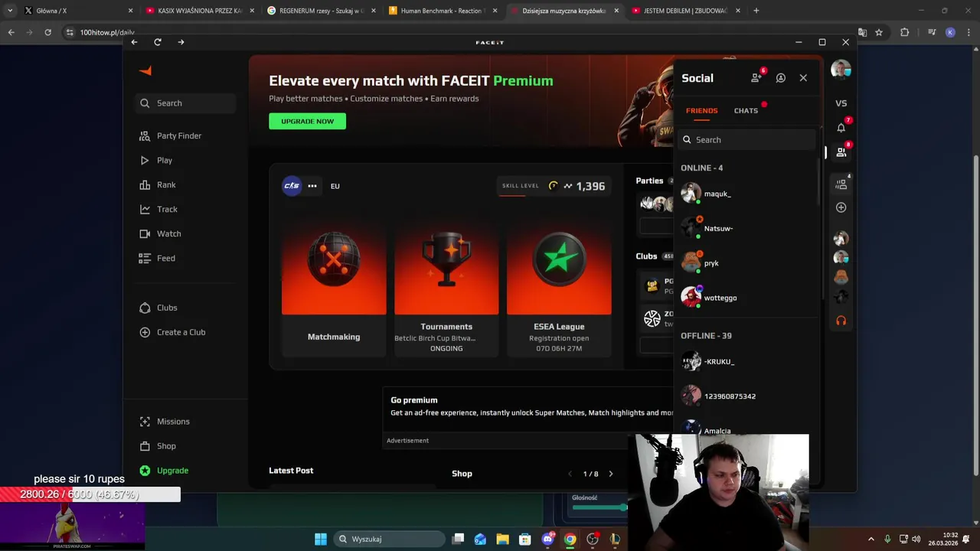
Task: Open the profile avatar at top right
Action: (x=841, y=70)
